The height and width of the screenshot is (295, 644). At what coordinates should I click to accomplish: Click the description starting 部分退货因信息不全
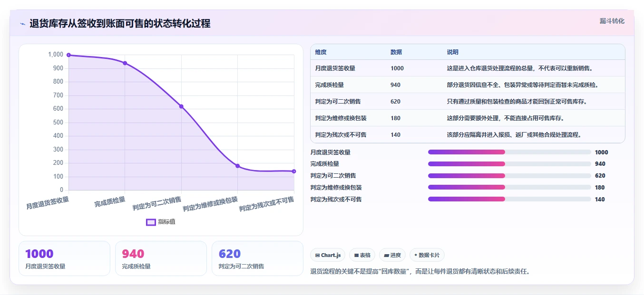[522, 85]
